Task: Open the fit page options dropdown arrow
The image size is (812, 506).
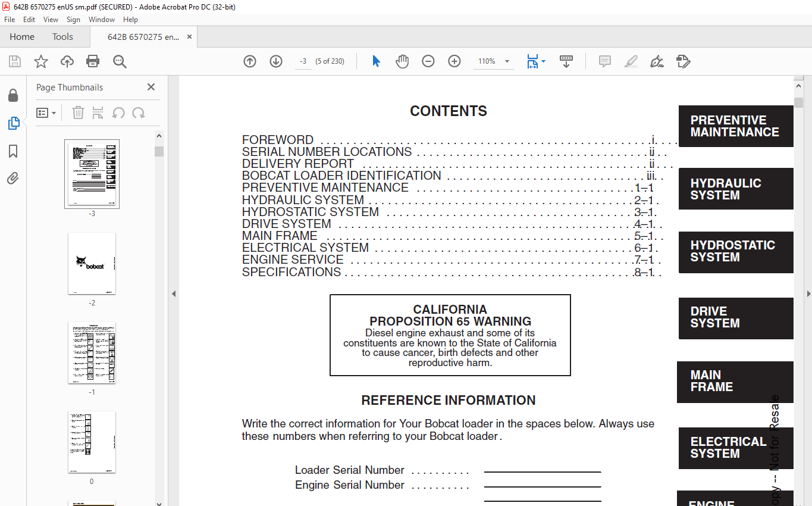Action: pos(543,62)
